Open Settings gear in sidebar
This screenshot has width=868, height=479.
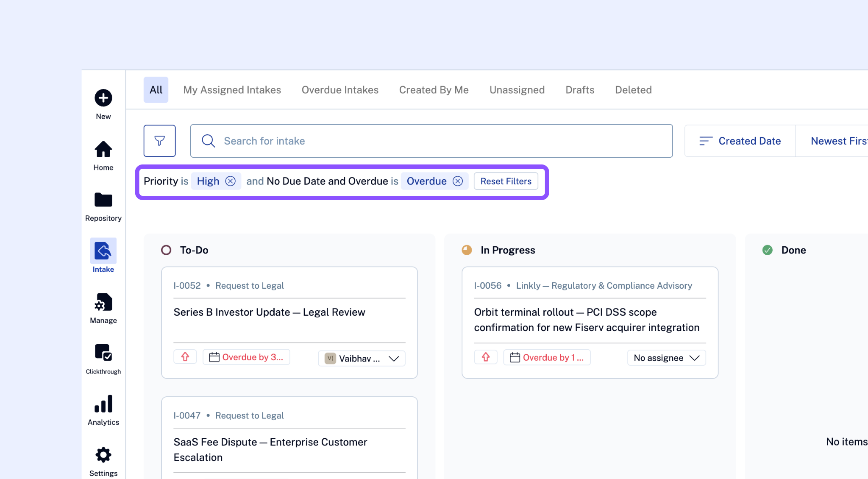tap(103, 455)
